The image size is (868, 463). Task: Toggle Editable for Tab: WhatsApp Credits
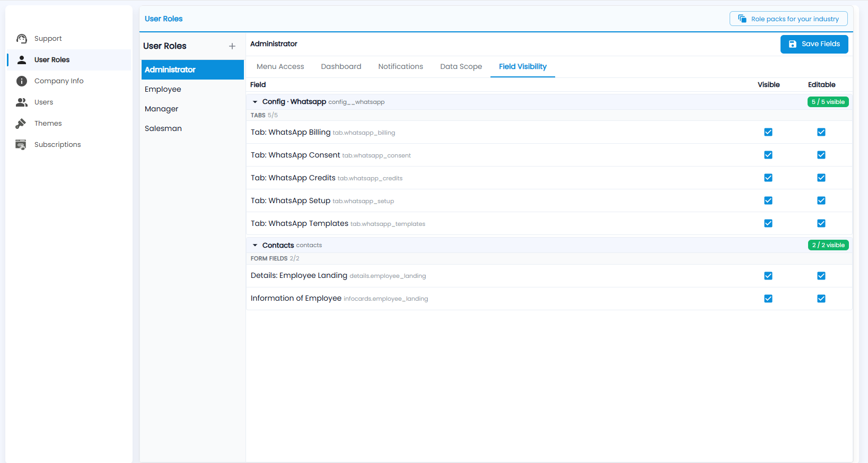[x=821, y=178]
